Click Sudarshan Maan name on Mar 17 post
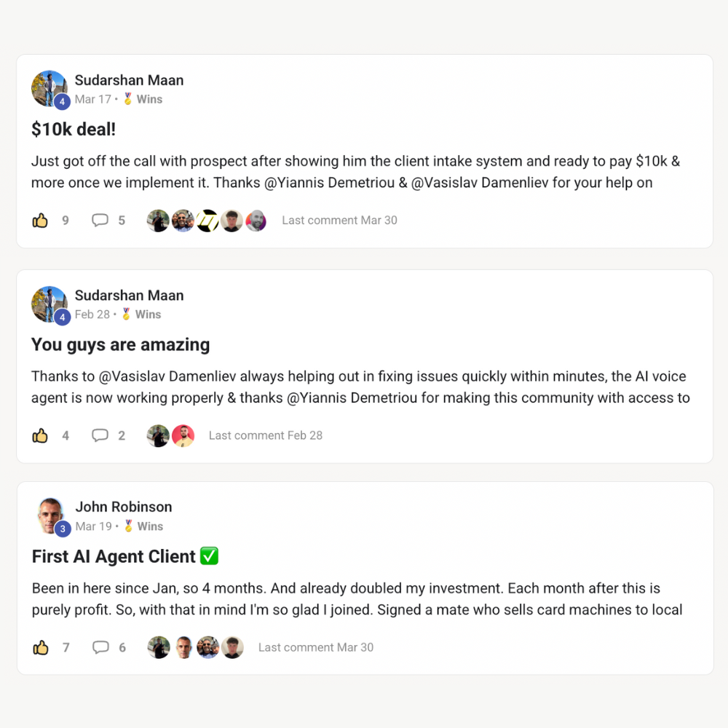This screenshot has height=728, width=728. click(129, 80)
